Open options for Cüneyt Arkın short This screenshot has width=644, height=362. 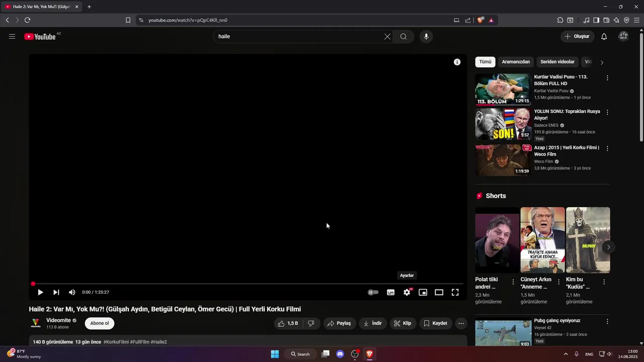coord(558,282)
